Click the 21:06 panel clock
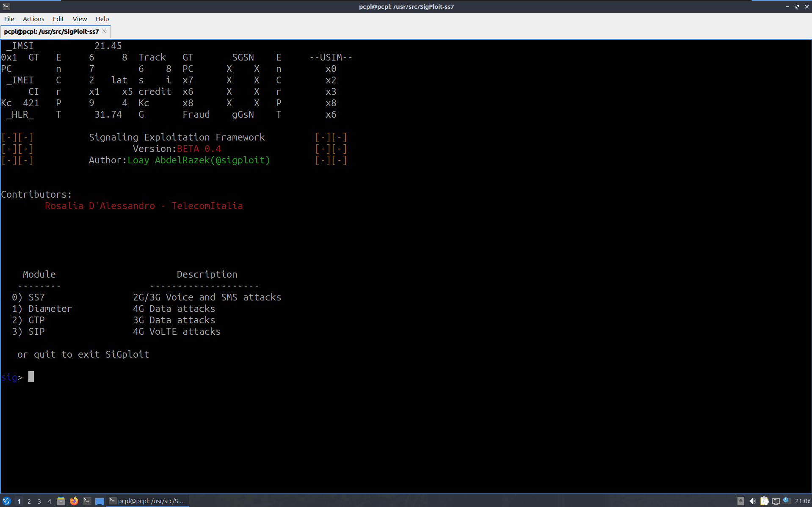The height and width of the screenshot is (507, 812). pyautogui.click(x=803, y=501)
